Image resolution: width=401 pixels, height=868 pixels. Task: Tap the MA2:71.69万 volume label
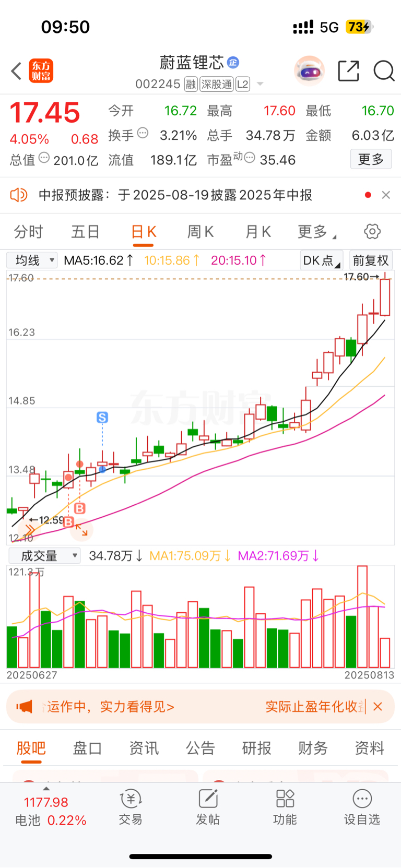(x=278, y=556)
